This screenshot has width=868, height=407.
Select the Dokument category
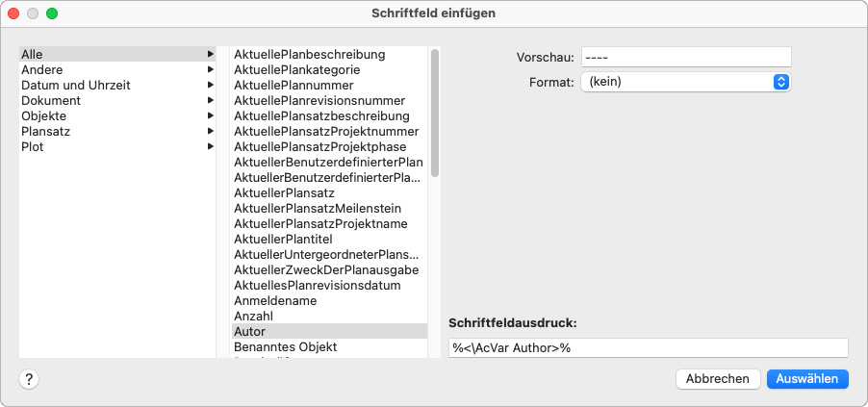(51, 101)
